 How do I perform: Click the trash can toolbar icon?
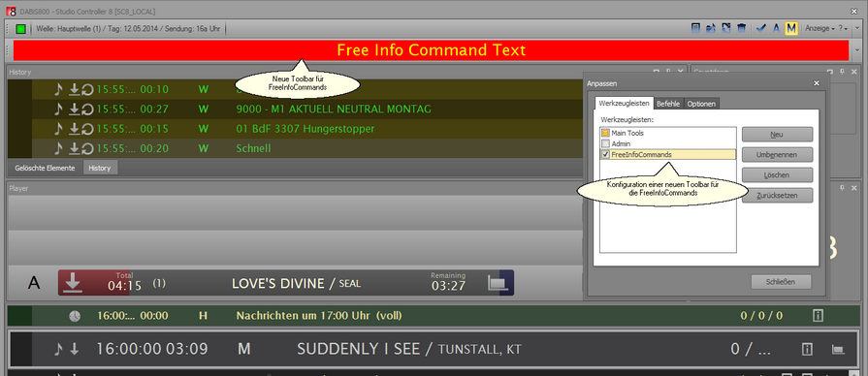pyautogui.click(x=742, y=28)
